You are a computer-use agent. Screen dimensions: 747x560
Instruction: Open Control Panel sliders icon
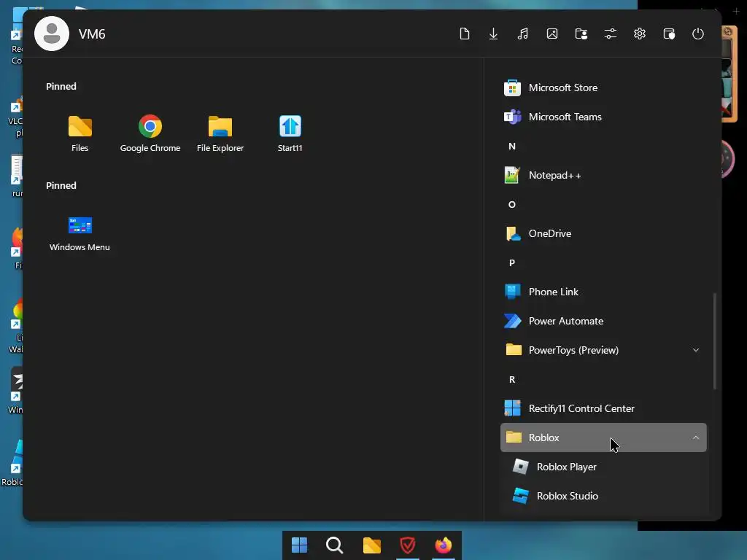[611, 34]
